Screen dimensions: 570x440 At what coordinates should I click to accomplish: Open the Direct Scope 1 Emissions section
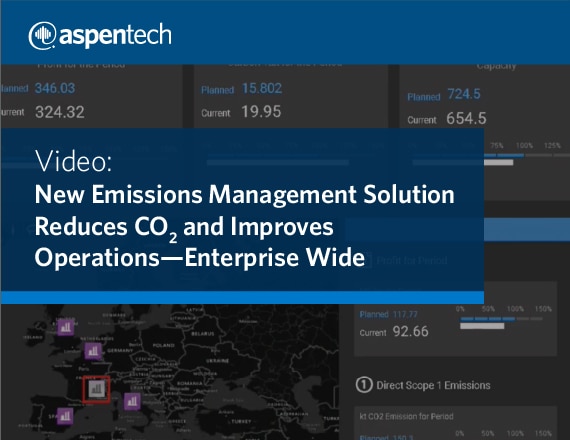(x=433, y=385)
